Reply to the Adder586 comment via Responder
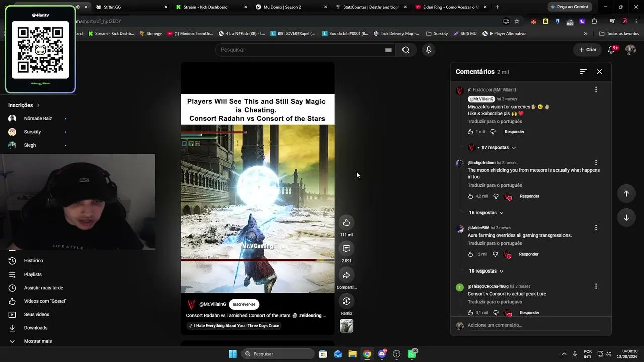Image resolution: width=644 pixels, height=362 pixels. tap(529, 254)
